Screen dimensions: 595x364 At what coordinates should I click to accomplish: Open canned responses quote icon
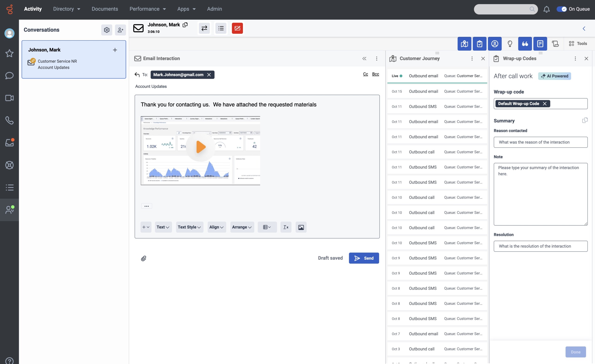(525, 44)
